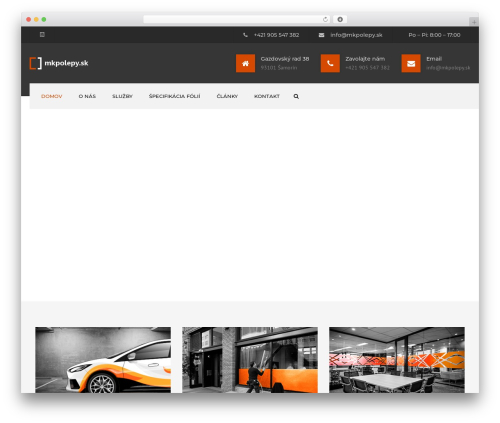Click phone number +421 905 547 382 in top bar

pyautogui.click(x=276, y=35)
